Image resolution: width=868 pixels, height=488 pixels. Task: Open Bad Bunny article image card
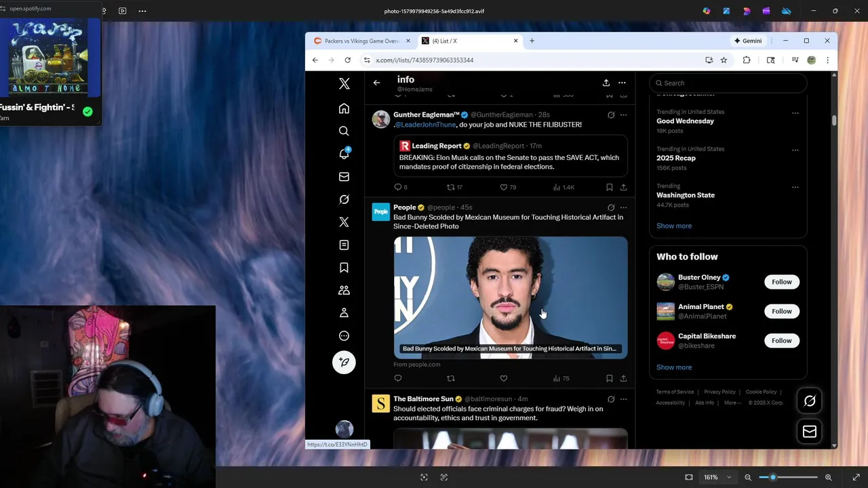[x=511, y=297]
